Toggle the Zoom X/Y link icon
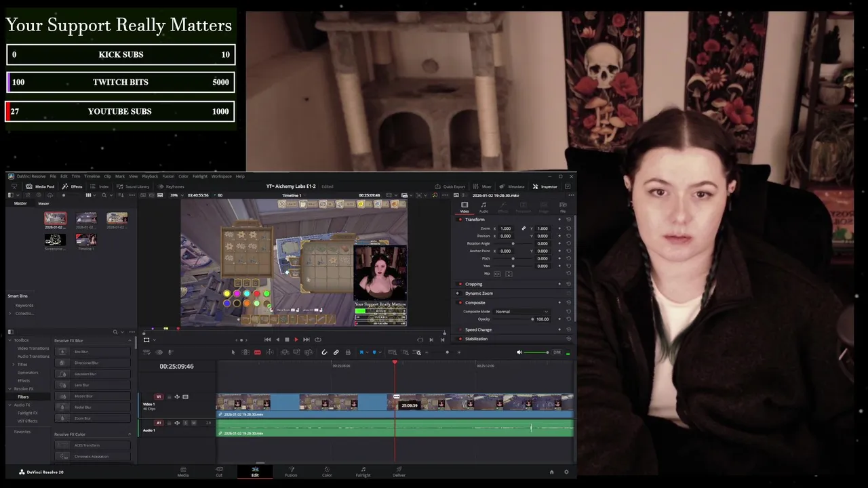Viewport: 868px width, 488px height. click(x=524, y=228)
